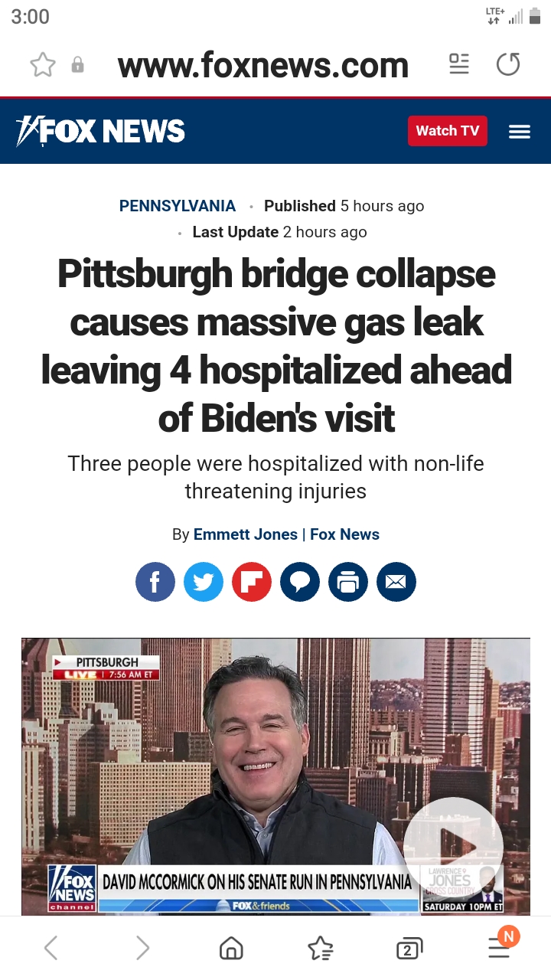Go to Fox News logo homepage
The image size is (551, 980).
coord(100,132)
